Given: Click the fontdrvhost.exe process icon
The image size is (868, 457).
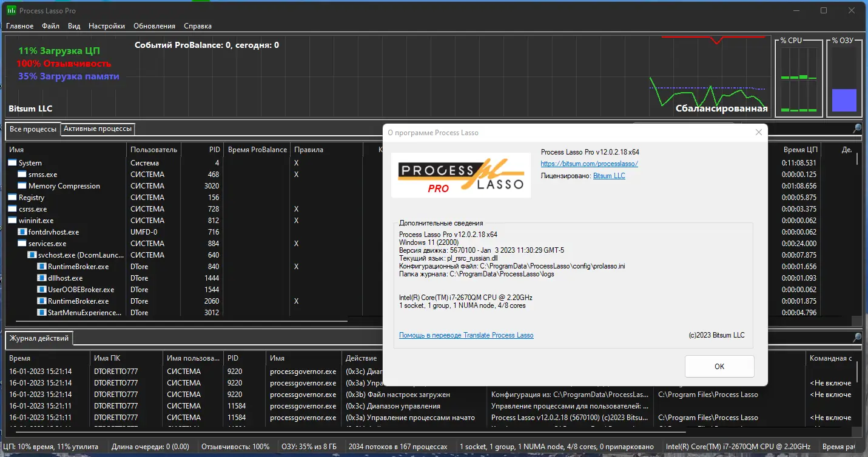Looking at the screenshot, I should pyautogui.click(x=22, y=232).
